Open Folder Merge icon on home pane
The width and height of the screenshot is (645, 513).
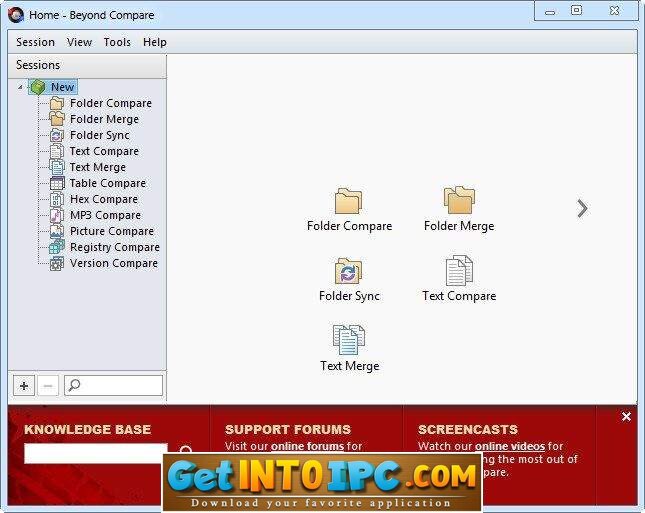[459, 200]
